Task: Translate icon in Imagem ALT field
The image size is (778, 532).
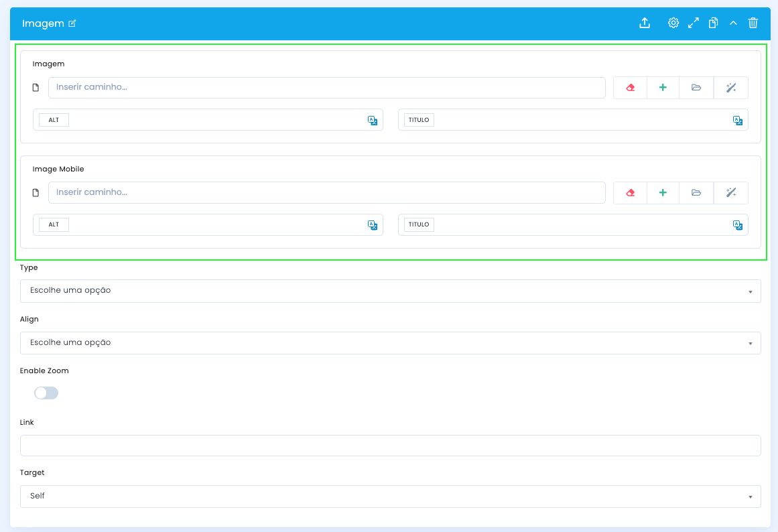Action: coord(372,120)
